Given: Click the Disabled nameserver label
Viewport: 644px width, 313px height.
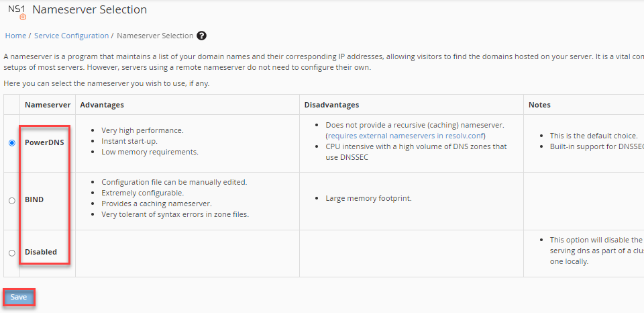Looking at the screenshot, I should (41, 253).
